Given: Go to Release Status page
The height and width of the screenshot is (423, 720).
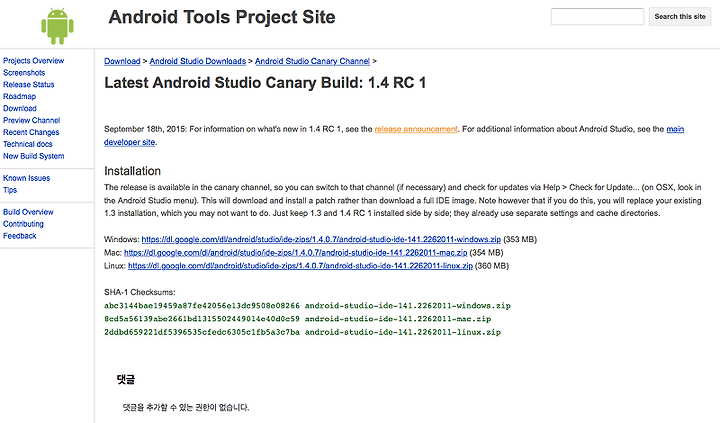Looking at the screenshot, I should [28, 85].
